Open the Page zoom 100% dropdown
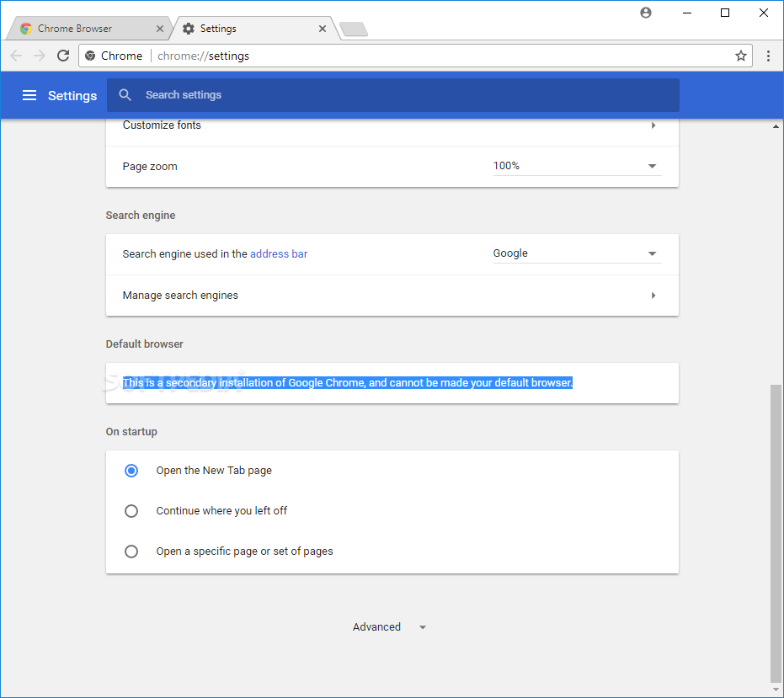The height and width of the screenshot is (698, 784). tap(577, 166)
